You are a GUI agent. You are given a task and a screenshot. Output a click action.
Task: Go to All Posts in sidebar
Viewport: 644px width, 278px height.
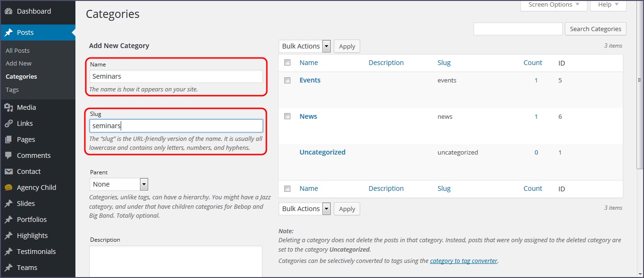(17, 50)
